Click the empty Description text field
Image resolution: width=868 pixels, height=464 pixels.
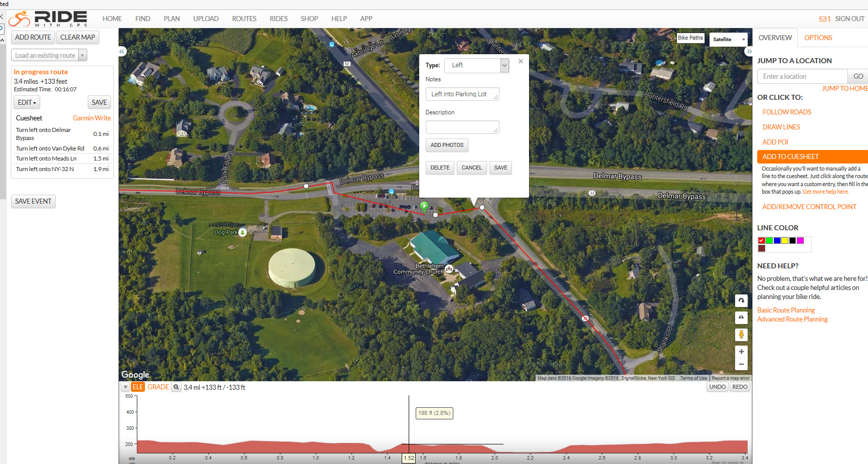[462, 127]
